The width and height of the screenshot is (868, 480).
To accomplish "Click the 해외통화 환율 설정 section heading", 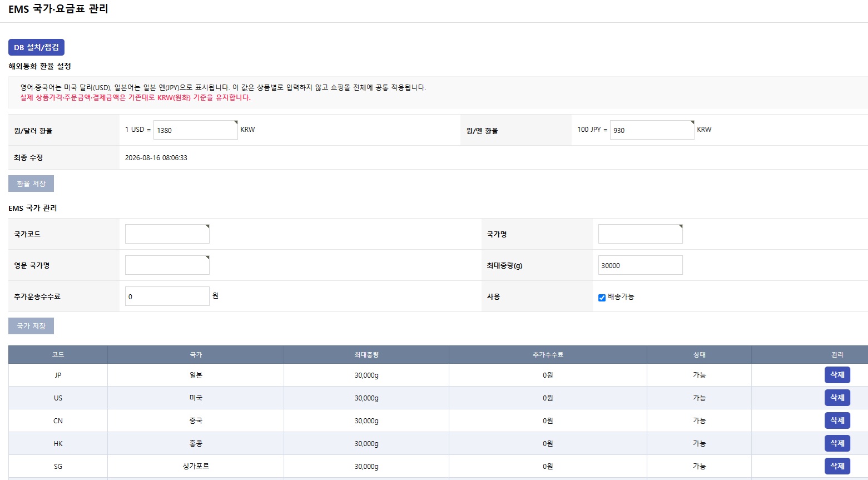I will (x=39, y=66).
